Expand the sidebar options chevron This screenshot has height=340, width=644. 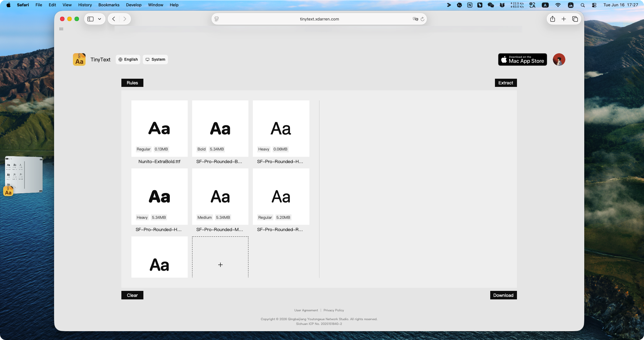(x=100, y=19)
